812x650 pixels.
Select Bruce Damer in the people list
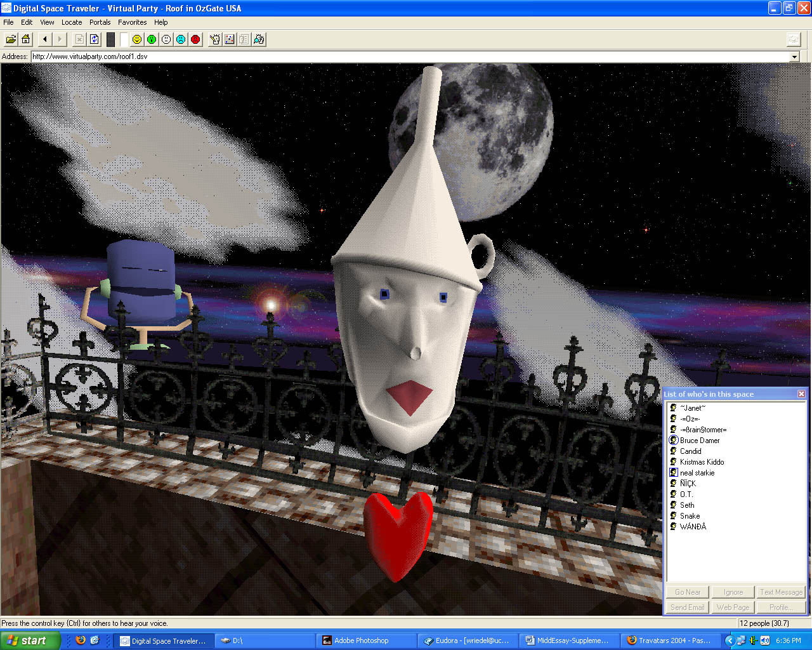[700, 441]
